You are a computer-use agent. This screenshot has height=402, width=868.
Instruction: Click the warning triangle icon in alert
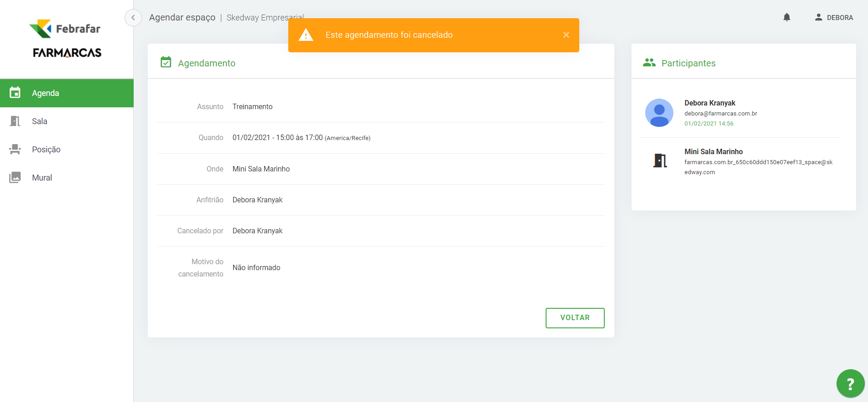click(x=306, y=35)
